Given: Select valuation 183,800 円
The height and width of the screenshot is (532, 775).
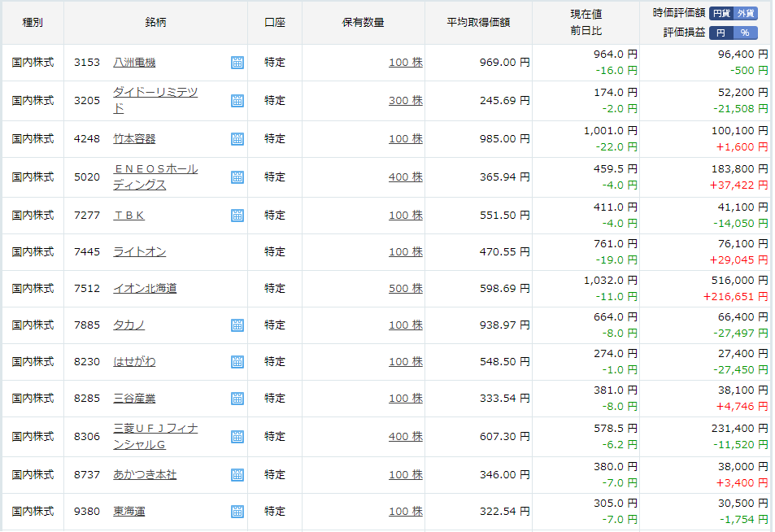Looking at the screenshot, I should pyautogui.click(x=740, y=169).
